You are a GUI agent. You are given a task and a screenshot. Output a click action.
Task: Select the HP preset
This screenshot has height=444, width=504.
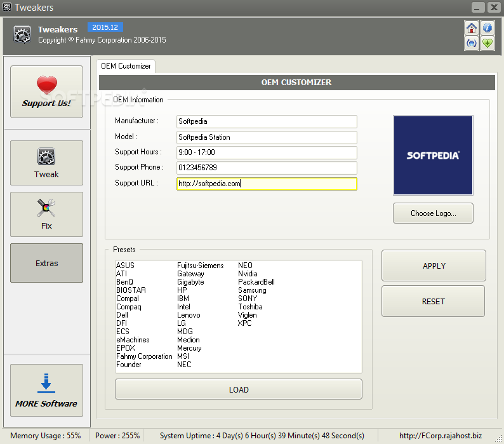click(x=182, y=290)
